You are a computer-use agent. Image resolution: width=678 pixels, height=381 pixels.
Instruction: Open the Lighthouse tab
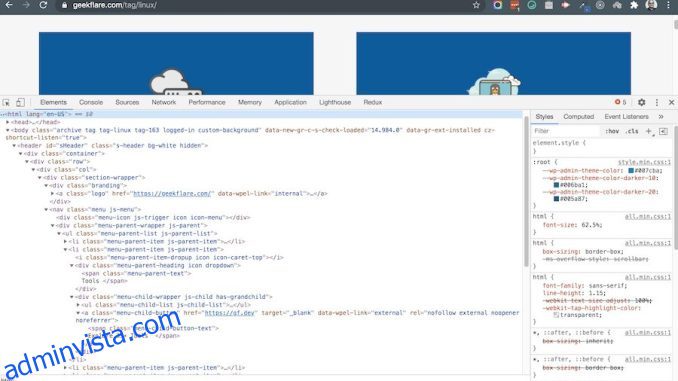point(335,102)
